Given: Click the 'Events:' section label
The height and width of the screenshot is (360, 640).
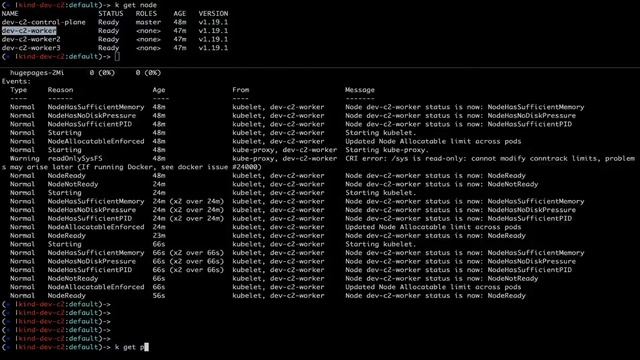Looking at the screenshot, I should click(16, 81).
